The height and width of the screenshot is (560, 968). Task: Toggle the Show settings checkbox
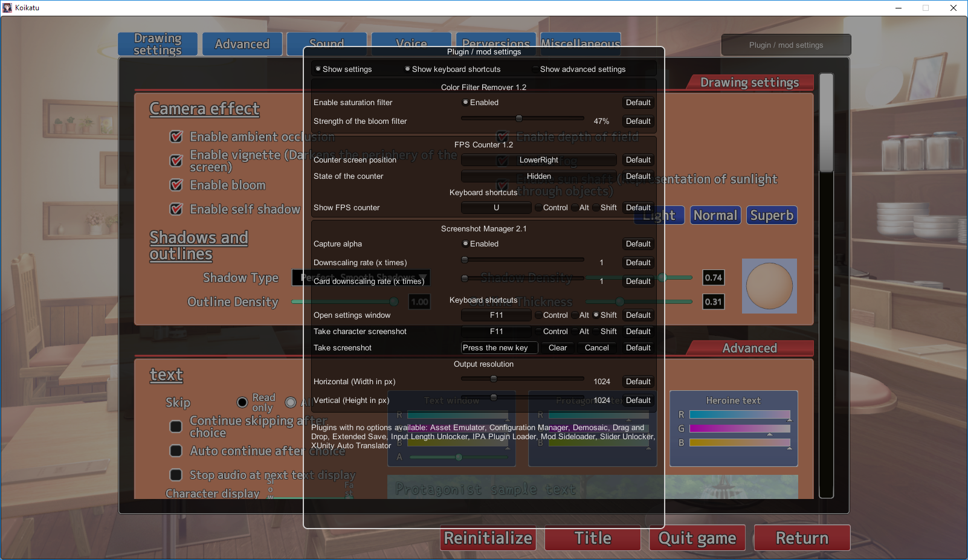(x=343, y=69)
